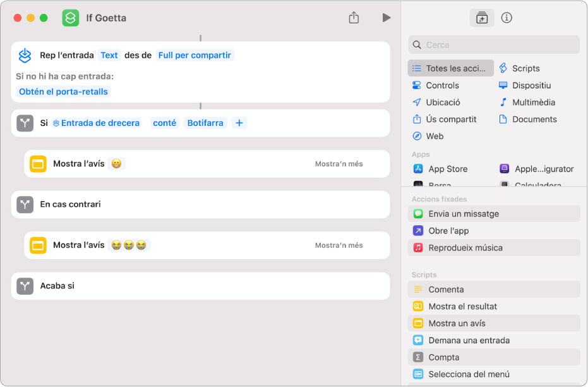Click the Acaba si branch icon
This screenshot has height=387, width=588.
(25, 286)
